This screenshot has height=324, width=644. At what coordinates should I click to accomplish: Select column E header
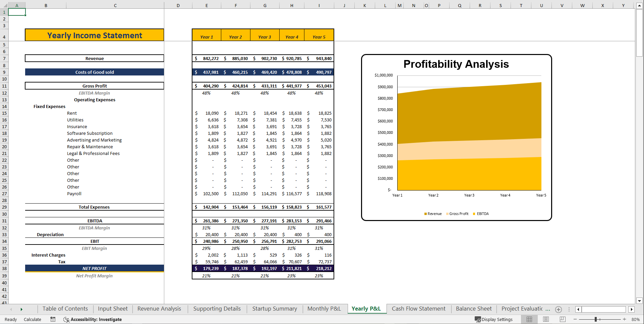[207, 5]
